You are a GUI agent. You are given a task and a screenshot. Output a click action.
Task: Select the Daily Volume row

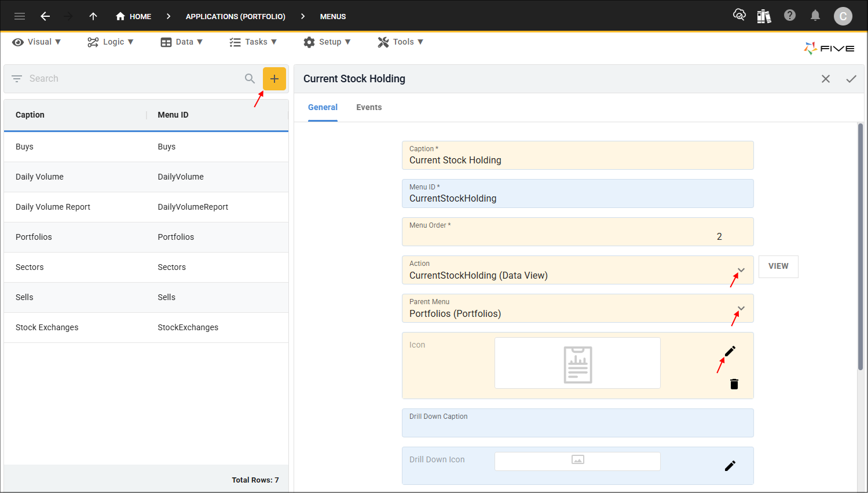point(146,177)
